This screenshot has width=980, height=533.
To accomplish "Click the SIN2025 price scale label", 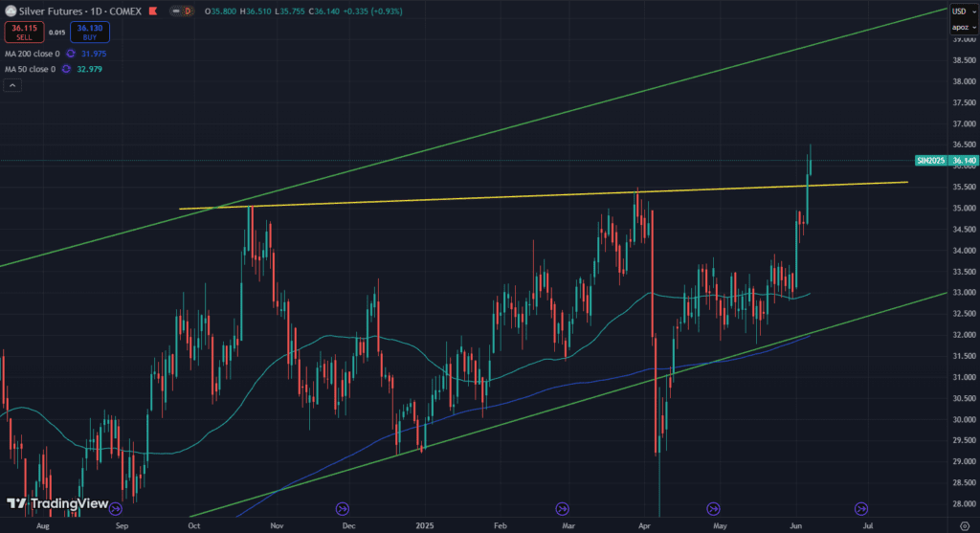I will 930,161.
